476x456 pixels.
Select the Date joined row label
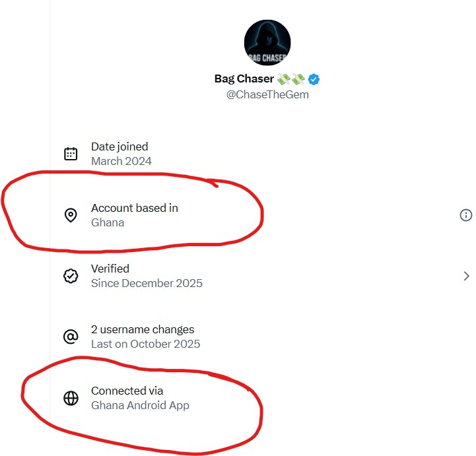(x=119, y=147)
